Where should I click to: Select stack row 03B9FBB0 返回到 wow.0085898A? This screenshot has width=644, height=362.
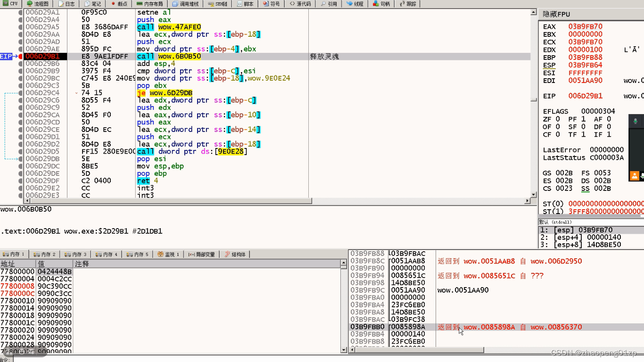click(x=496, y=327)
